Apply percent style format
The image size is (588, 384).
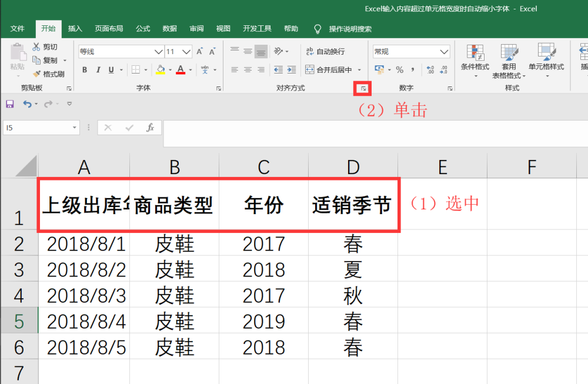click(x=400, y=70)
